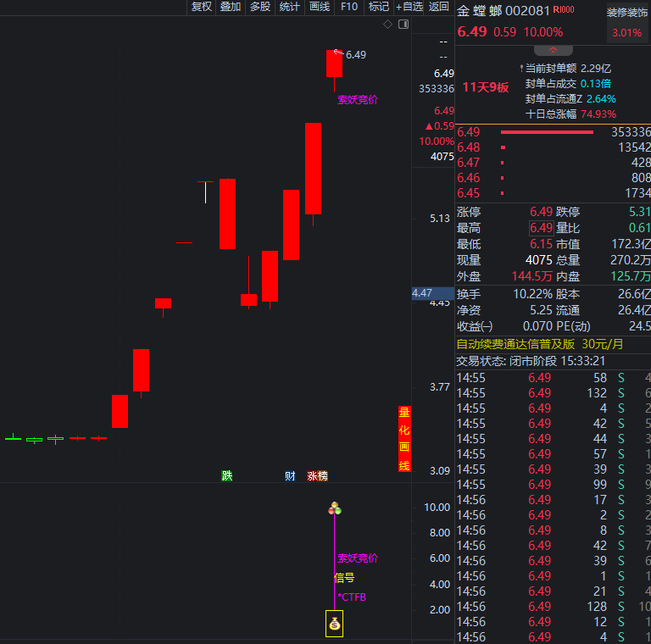The width and height of the screenshot is (651, 644).
Task: Click the PE(动) value 24.5
Action: (x=640, y=326)
